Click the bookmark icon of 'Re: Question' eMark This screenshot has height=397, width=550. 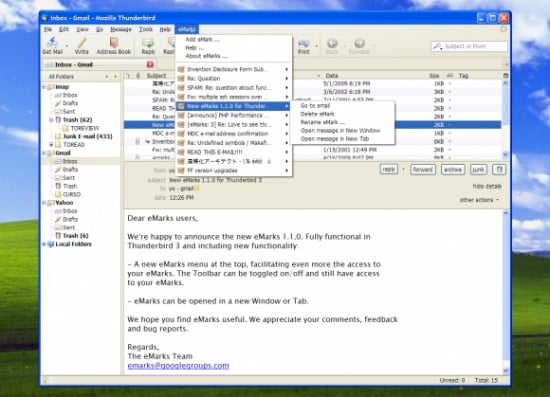click(x=181, y=78)
